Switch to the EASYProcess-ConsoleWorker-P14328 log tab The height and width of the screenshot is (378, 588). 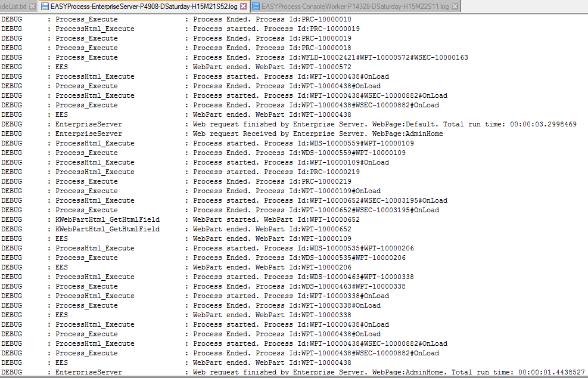(354, 7)
